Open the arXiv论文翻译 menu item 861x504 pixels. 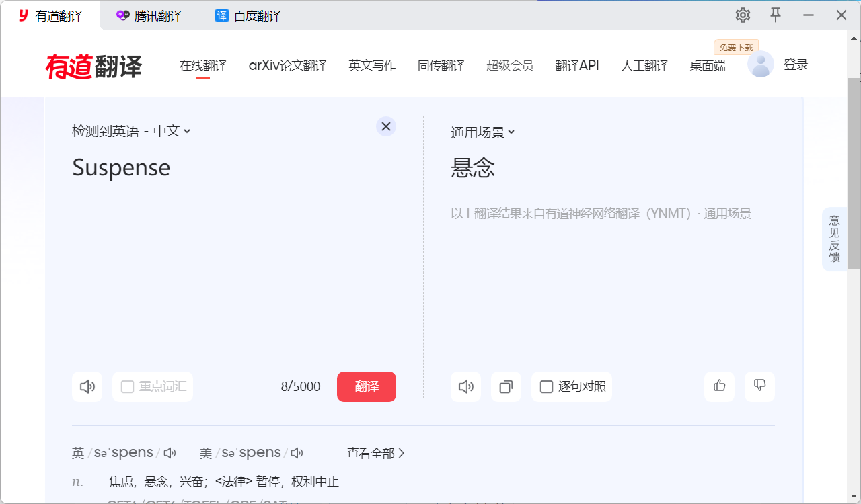click(x=288, y=65)
